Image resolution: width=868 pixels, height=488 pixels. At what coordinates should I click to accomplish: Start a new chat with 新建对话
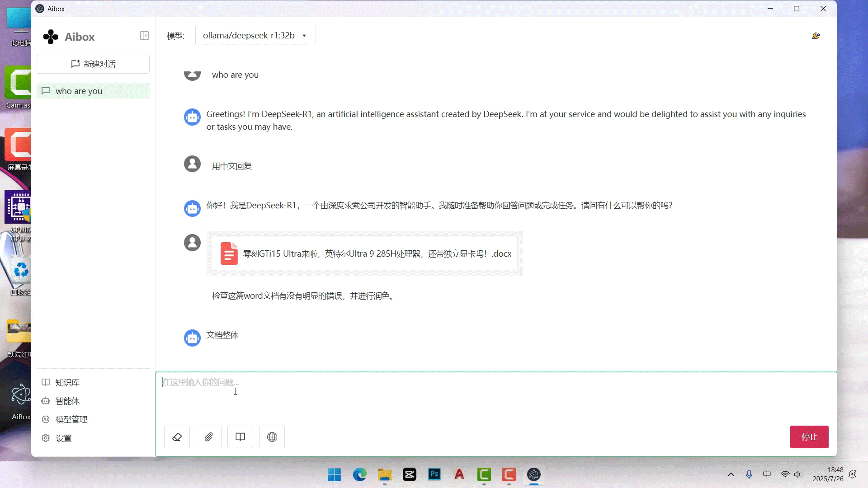point(93,64)
